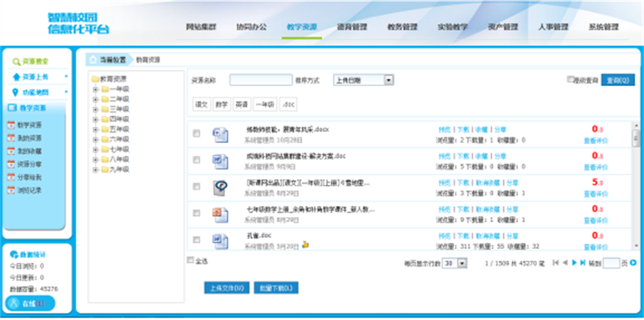Select the 教学资源 top navigation tab
The width and height of the screenshot is (644, 320).
(x=302, y=27)
